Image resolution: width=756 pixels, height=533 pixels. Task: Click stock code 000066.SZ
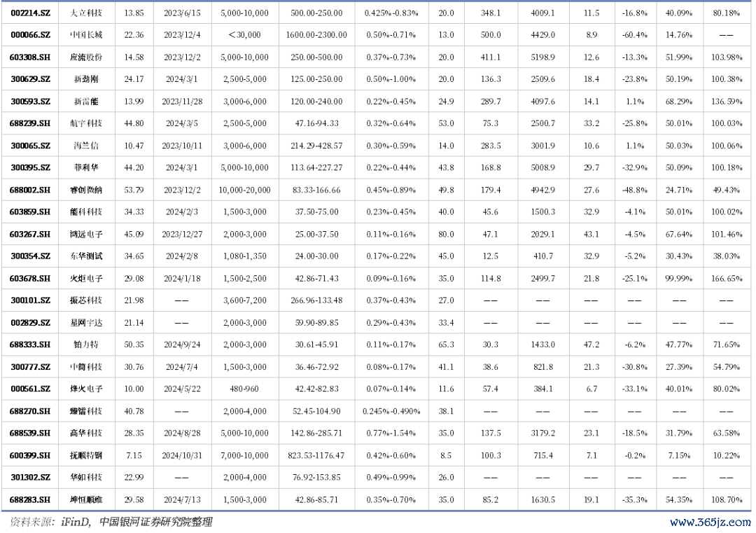click(30, 35)
